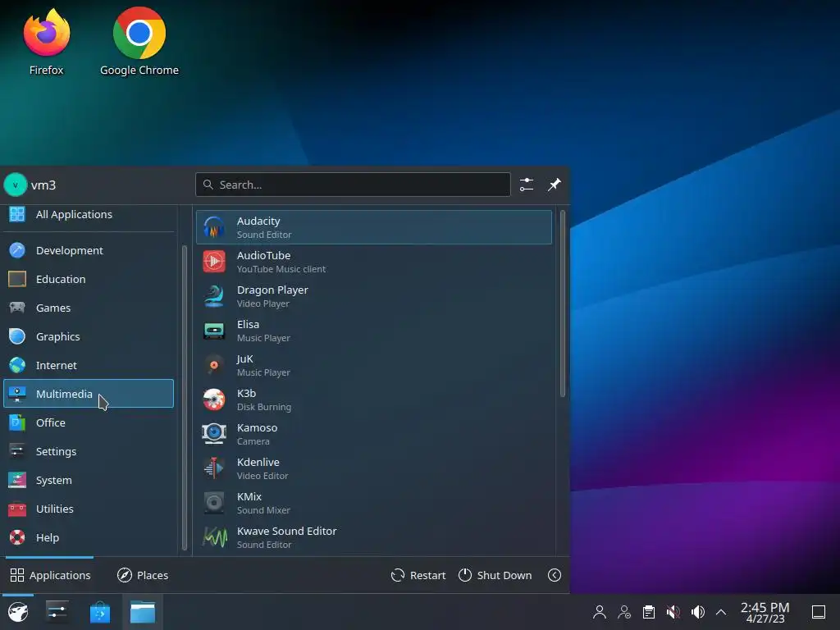The width and height of the screenshot is (840, 630).
Task: Launch Kdenlive video editor
Action: pos(374,468)
